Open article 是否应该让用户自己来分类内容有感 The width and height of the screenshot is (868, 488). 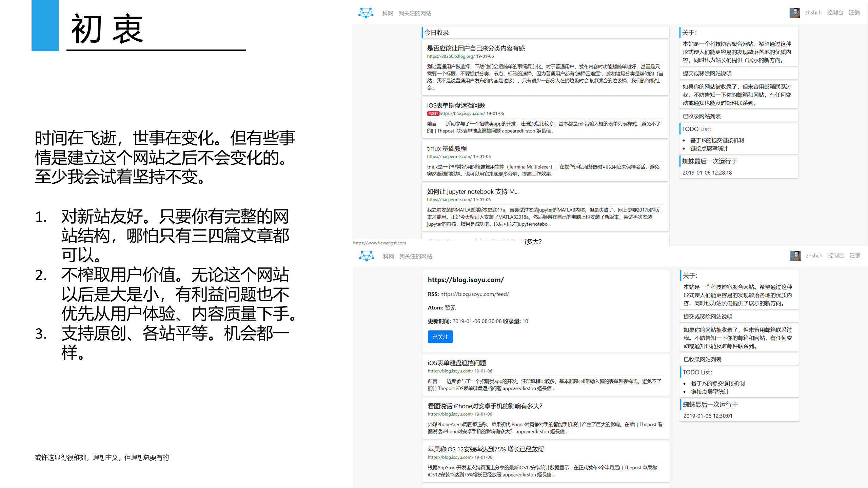476,48
